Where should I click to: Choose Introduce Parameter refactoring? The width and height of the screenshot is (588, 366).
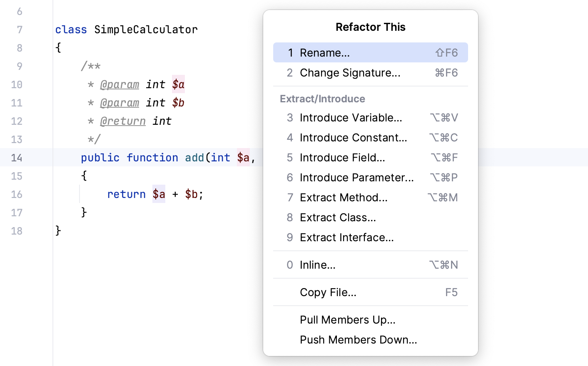point(356,178)
